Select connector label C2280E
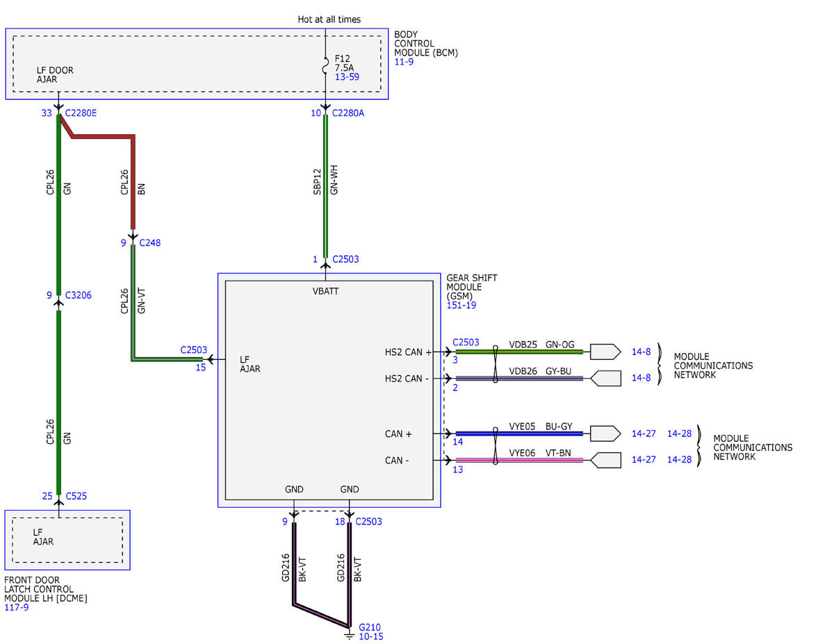834x644 pixels. click(x=81, y=113)
